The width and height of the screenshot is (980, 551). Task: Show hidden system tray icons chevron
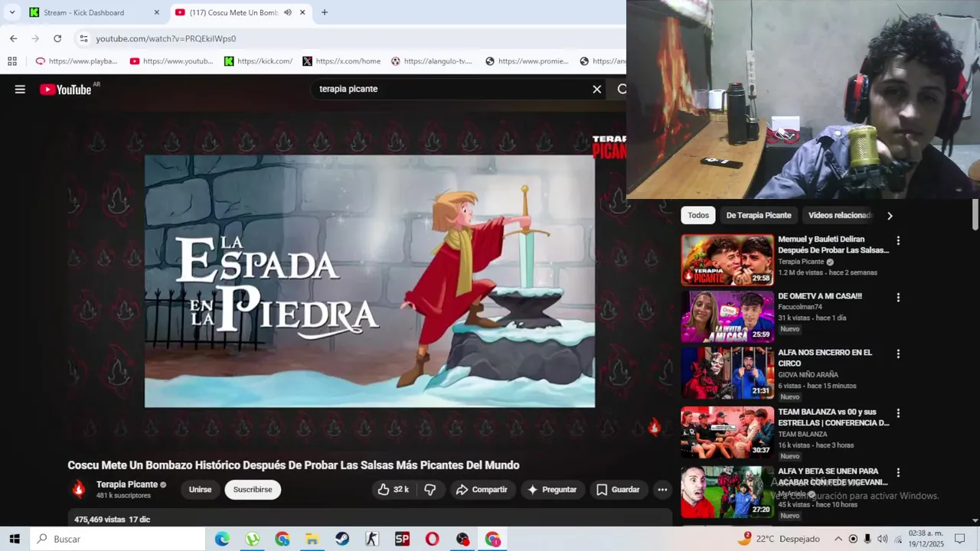(838, 539)
